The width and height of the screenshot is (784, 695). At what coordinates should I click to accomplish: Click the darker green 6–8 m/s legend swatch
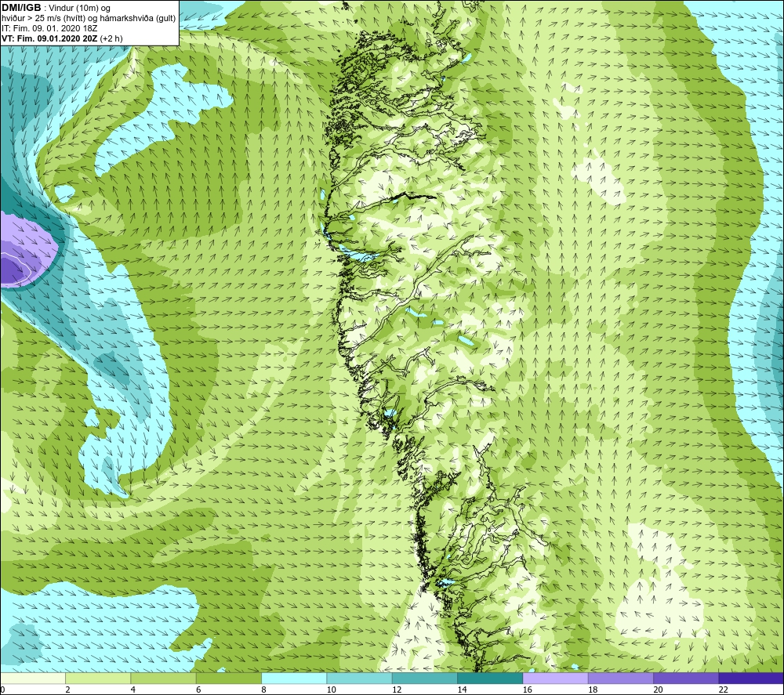(x=228, y=678)
